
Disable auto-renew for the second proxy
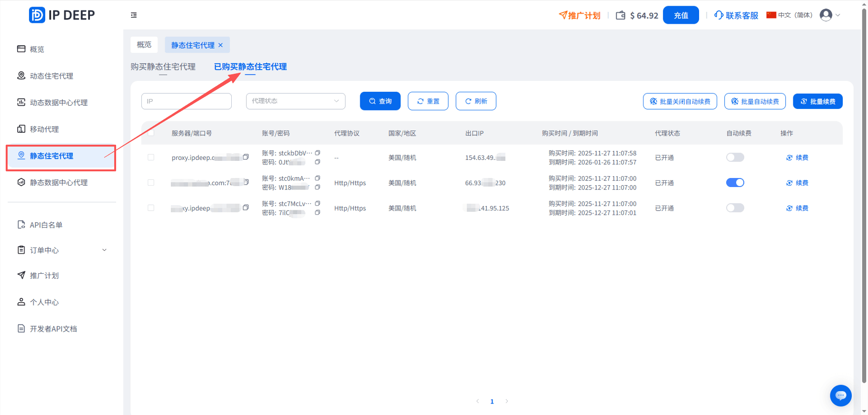735,183
